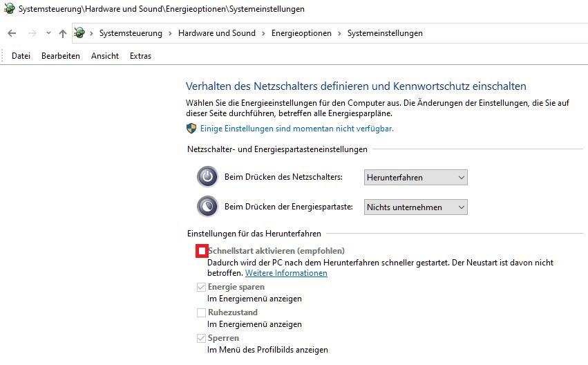Click 'Netzschalter- und Energiespartasteneinstellungen' section label

[278, 149]
